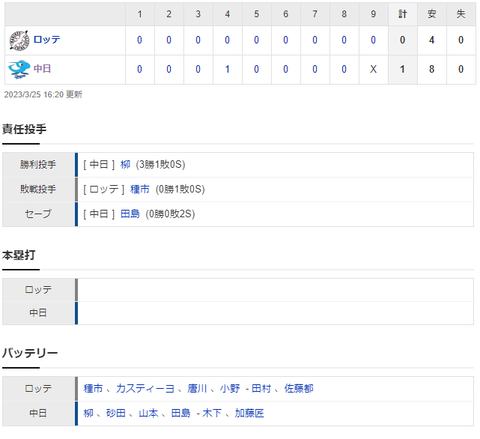Click ロッテ's 9th inning score
The image size is (480, 439).
373,40
